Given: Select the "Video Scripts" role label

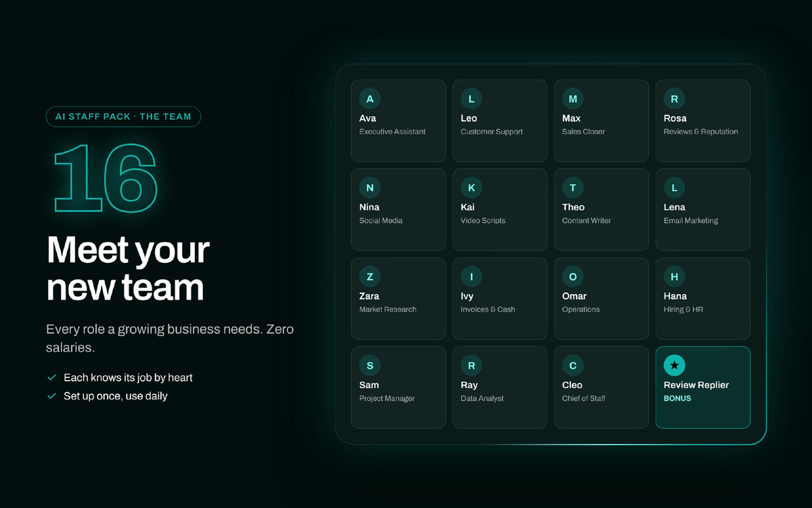Looking at the screenshot, I should pyautogui.click(x=483, y=221).
